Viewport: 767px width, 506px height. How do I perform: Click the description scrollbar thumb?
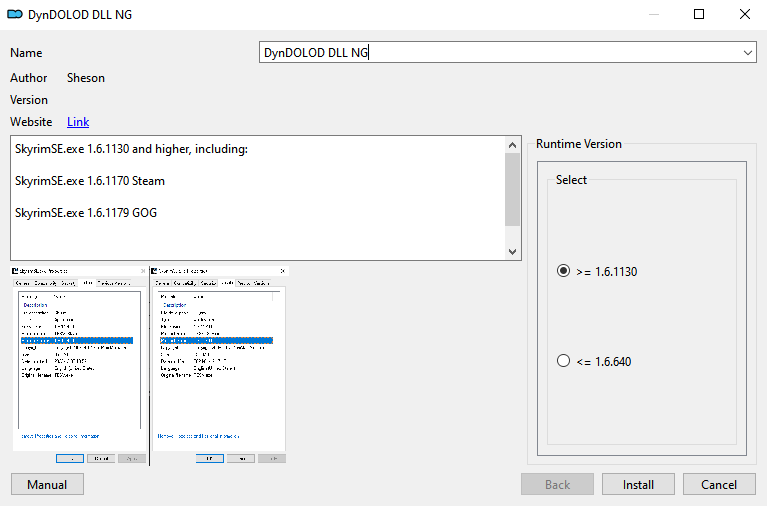(x=512, y=189)
